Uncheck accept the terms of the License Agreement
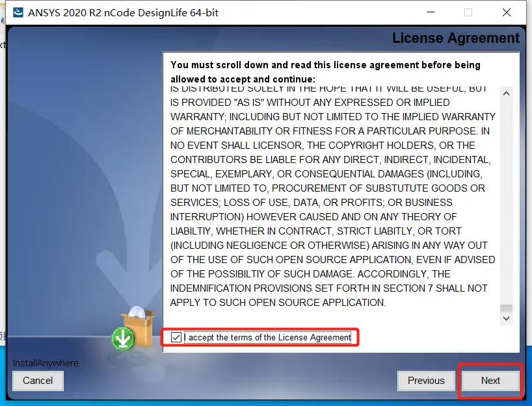Viewport: 532px width, 406px height. click(176, 337)
